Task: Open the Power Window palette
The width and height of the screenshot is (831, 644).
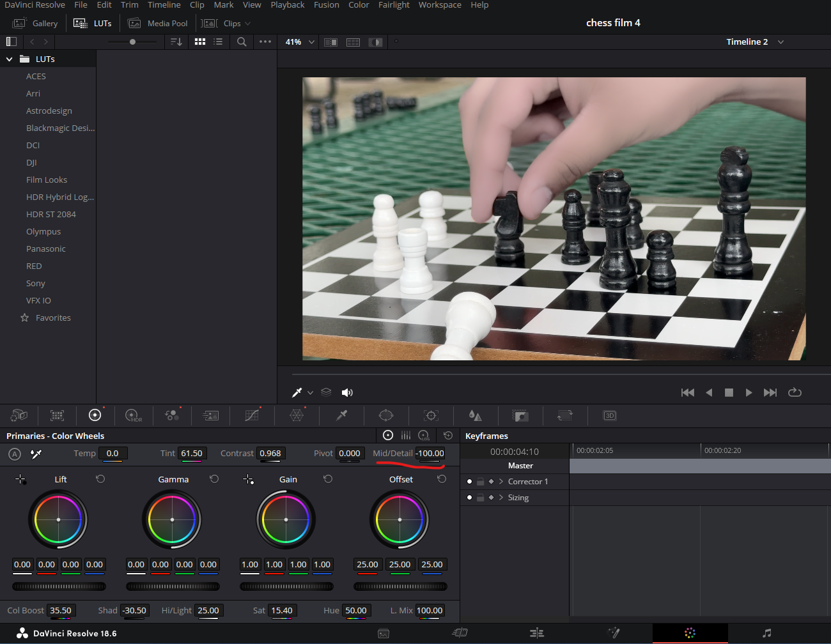Action: tap(386, 415)
